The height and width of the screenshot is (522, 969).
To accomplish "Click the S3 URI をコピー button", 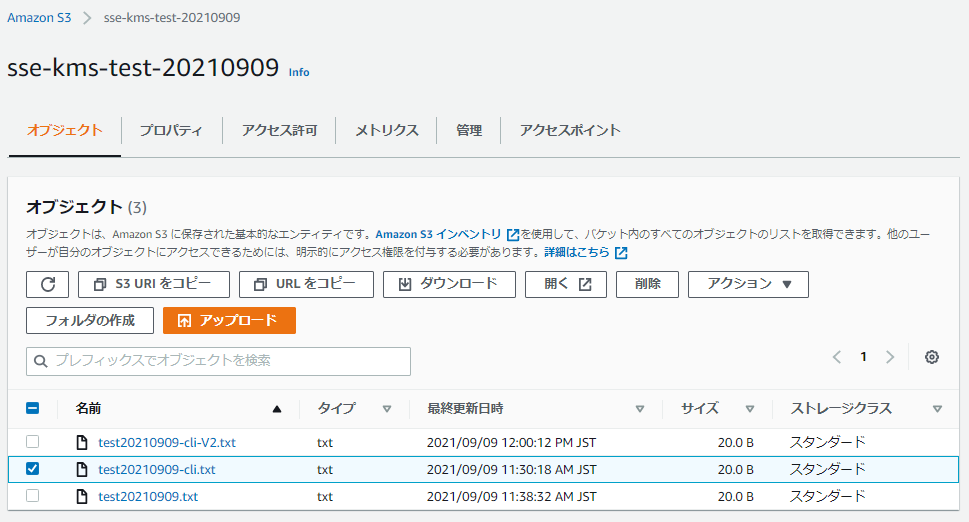I will tap(154, 284).
